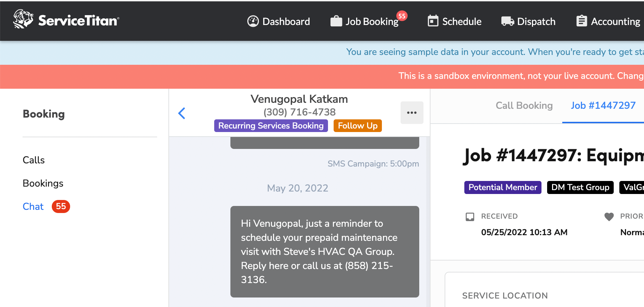Click the Schedule calendar icon
This screenshot has width=644, height=307.
click(x=433, y=21)
